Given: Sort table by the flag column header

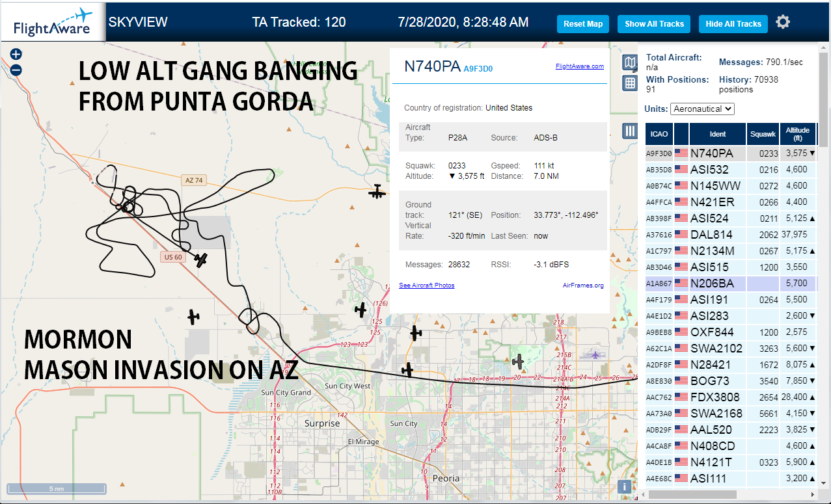Looking at the screenshot, I should pos(681,134).
